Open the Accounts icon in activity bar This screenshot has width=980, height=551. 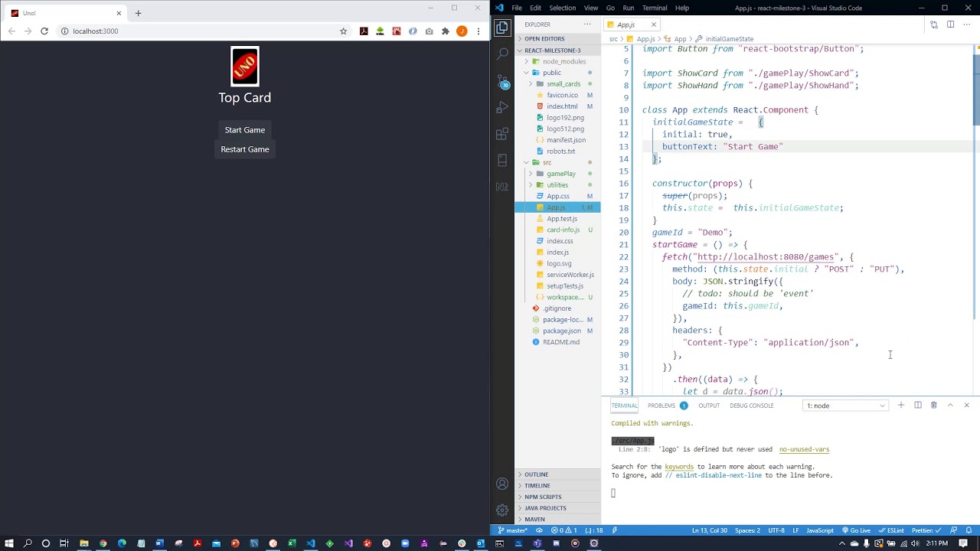[502, 484]
